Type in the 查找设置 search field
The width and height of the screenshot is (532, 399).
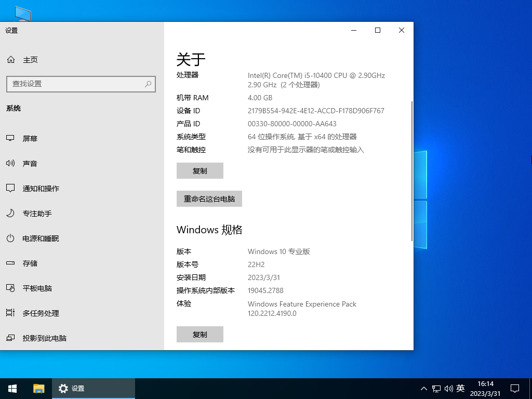[x=75, y=84]
